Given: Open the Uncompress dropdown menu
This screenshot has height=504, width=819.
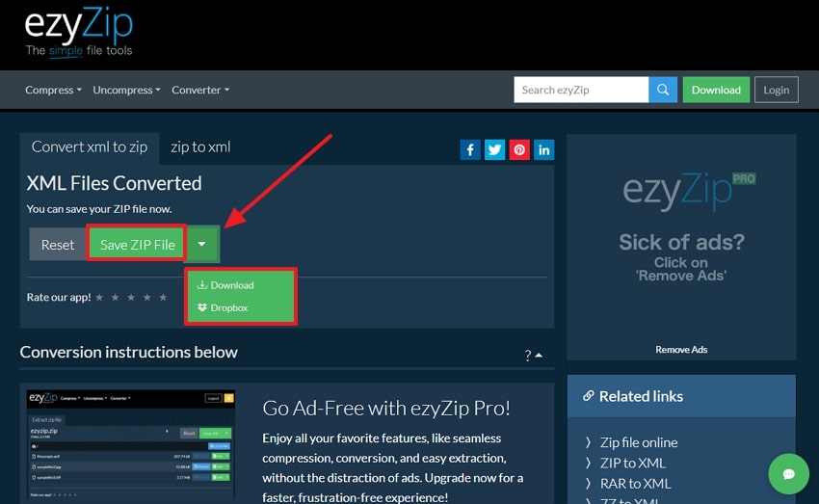Looking at the screenshot, I should [126, 90].
